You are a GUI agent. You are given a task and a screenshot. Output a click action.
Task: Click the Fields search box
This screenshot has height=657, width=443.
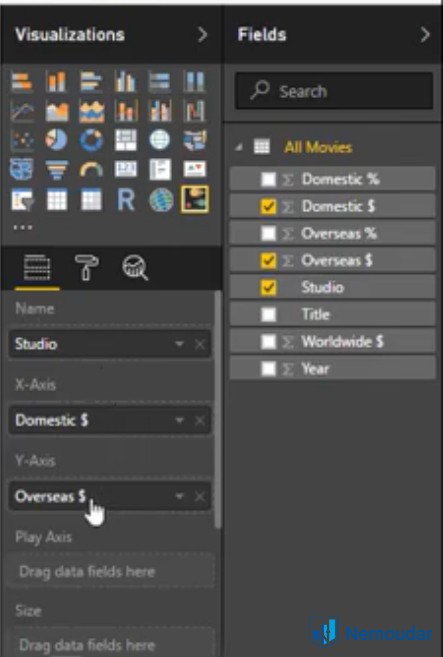(x=334, y=91)
